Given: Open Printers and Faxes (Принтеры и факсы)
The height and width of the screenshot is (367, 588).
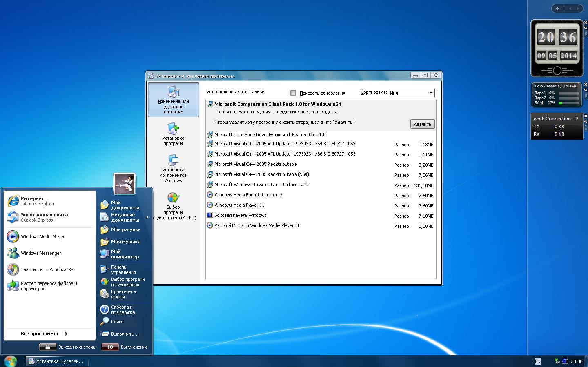Looking at the screenshot, I should pos(124,294).
